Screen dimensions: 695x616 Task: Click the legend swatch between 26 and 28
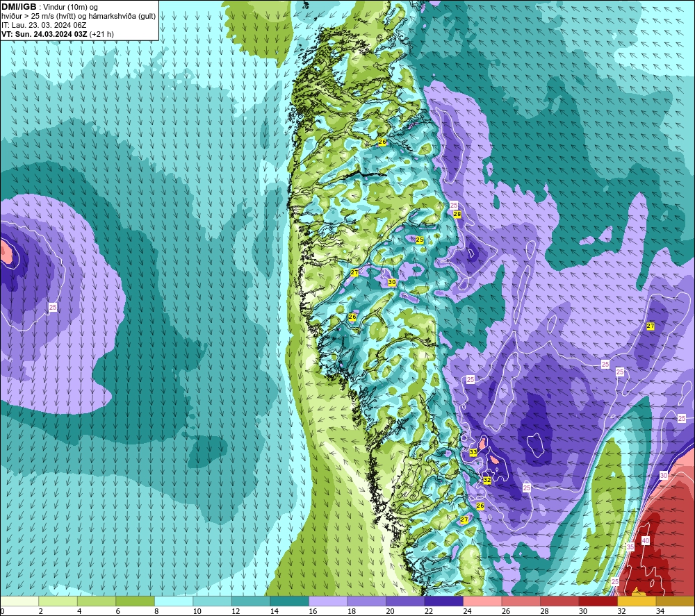[x=521, y=601]
